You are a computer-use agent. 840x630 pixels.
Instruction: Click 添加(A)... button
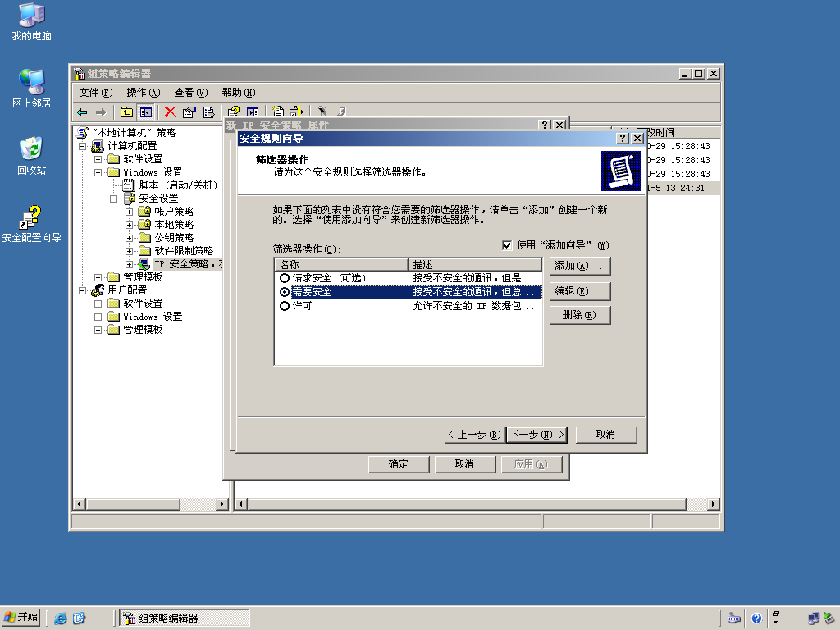(x=580, y=266)
